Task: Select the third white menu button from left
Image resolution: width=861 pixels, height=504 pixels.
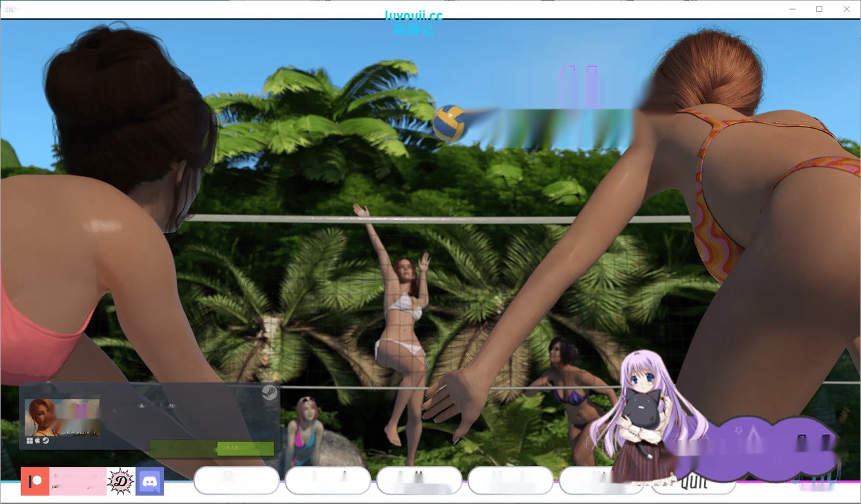Action: tap(419, 480)
